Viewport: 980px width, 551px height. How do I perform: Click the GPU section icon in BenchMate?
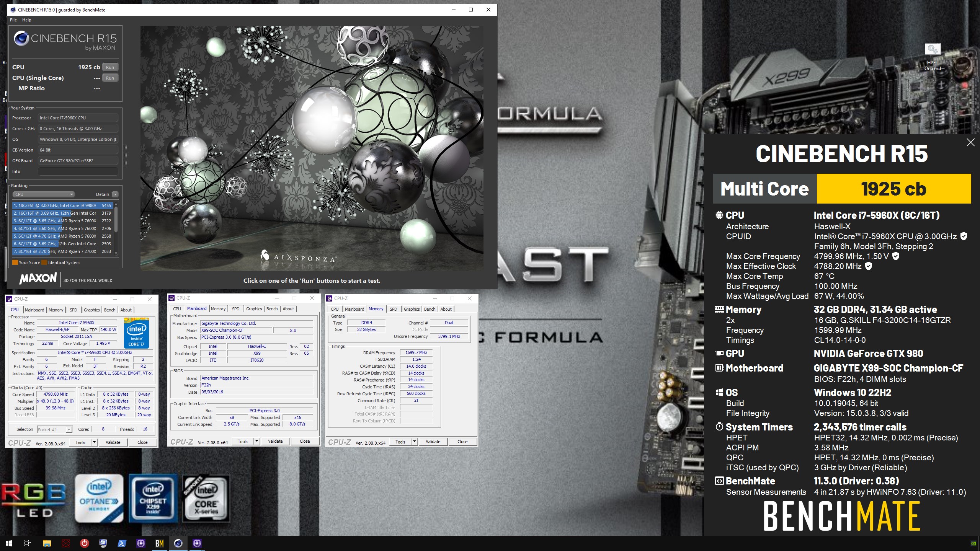coord(719,353)
